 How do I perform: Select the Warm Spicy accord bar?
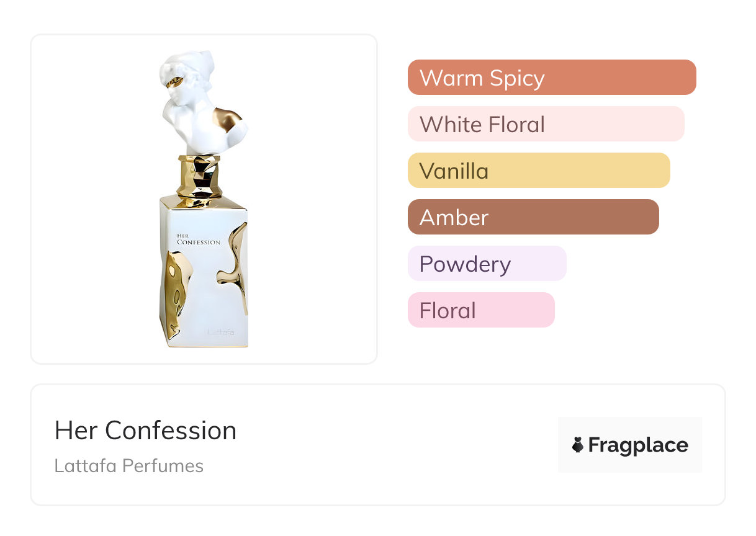[x=551, y=78]
